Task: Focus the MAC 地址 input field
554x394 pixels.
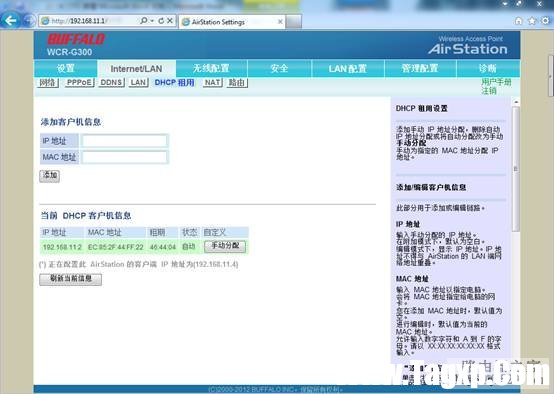Action: point(124,157)
